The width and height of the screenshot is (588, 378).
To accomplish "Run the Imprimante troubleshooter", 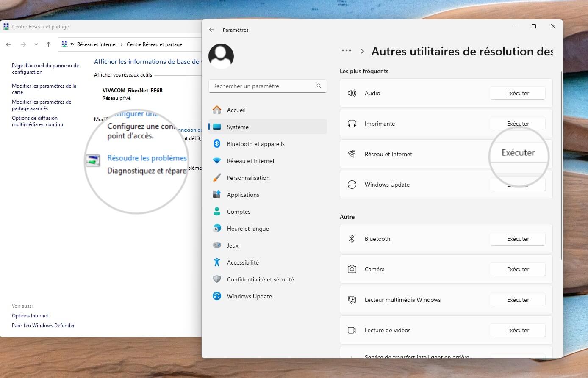I will (518, 124).
